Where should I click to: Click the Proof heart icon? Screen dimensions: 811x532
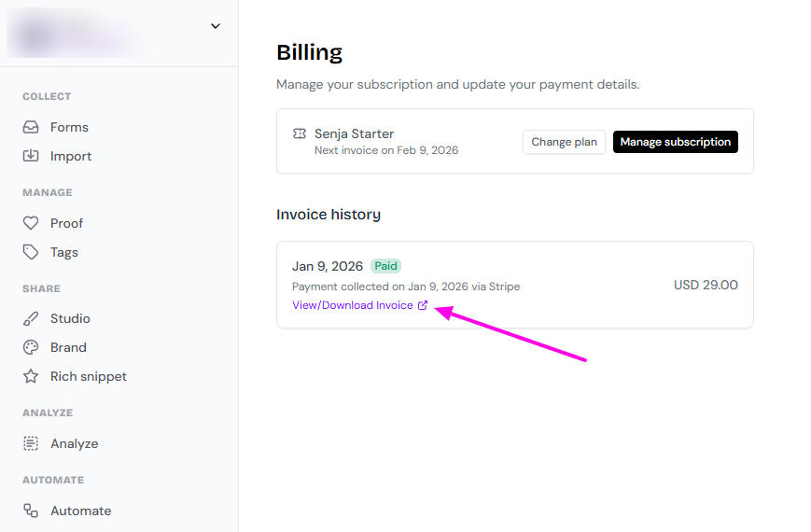pyautogui.click(x=31, y=223)
